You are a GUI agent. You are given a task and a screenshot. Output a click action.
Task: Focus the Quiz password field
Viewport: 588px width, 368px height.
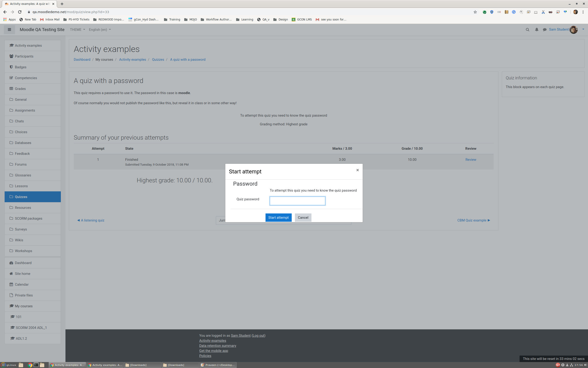click(297, 201)
